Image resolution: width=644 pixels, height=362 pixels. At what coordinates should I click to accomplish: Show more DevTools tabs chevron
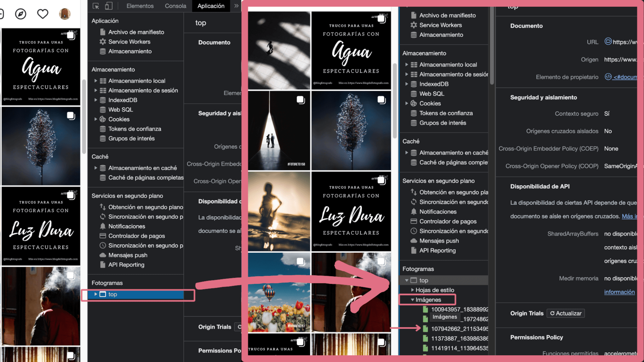click(236, 6)
